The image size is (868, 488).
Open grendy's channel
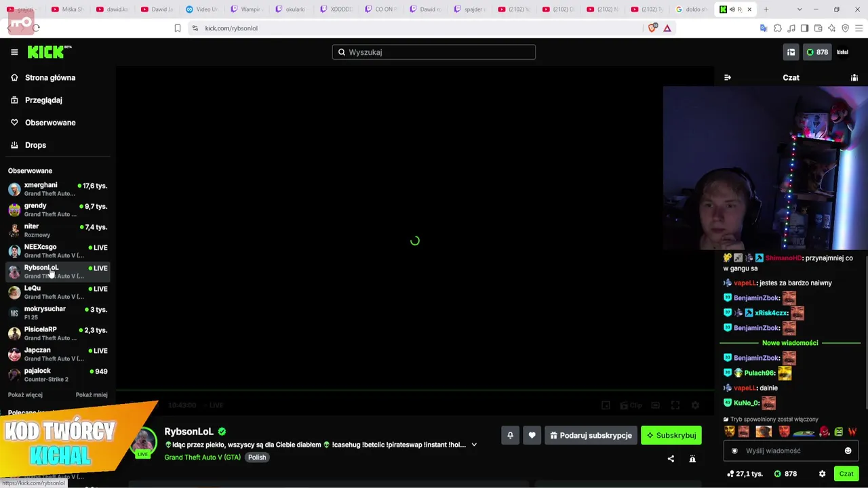(x=58, y=209)
